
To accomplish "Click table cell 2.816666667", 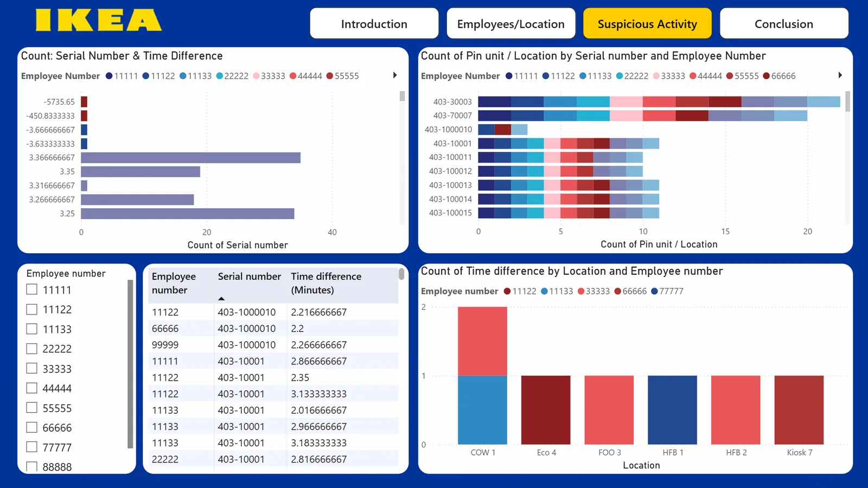I will click(x=318, y=459).
